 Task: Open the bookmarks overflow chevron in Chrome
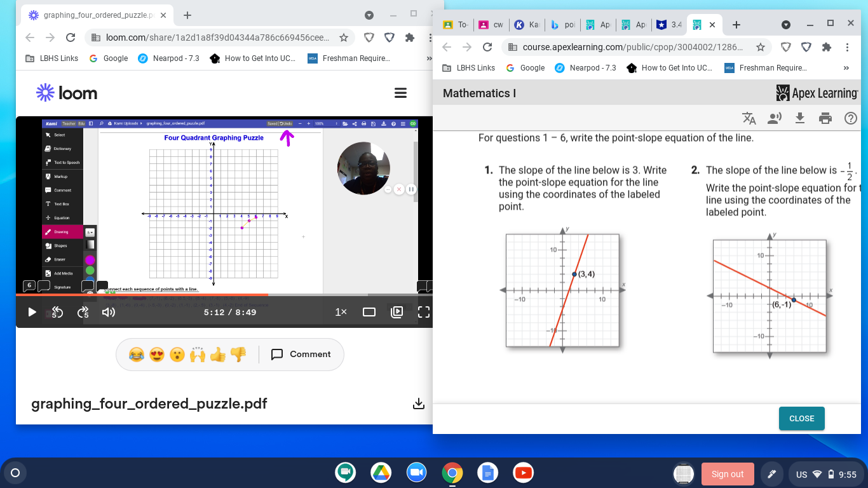(x=430, y=58)
